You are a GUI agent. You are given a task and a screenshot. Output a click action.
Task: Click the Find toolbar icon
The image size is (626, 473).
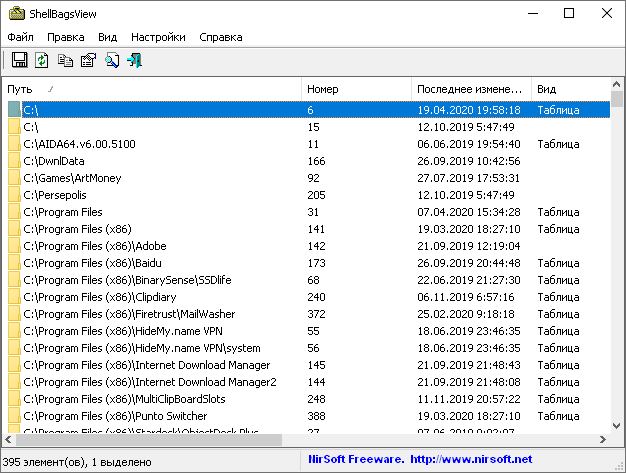pyautogui.click(x=112, y=60)
